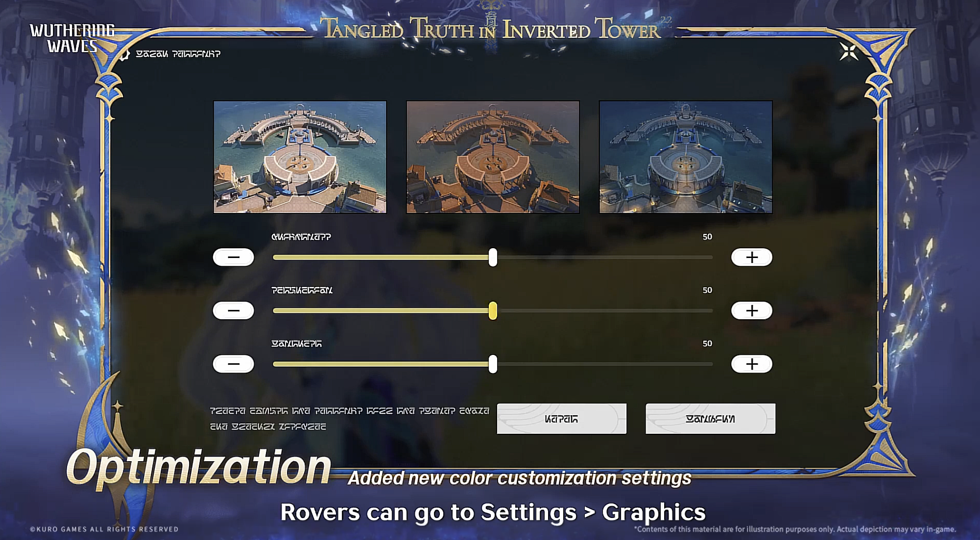
Task: Click the plus button for the first slider
Action: 752,257
